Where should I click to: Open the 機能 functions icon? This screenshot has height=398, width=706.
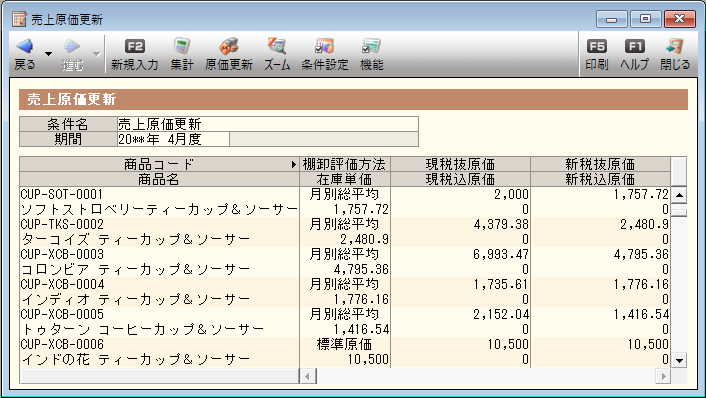click(371, 46)
